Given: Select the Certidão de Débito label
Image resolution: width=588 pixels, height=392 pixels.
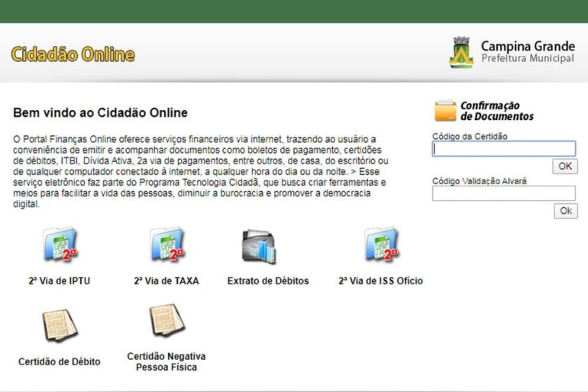Looking at the screenshot, I should [x=60, y=361].
